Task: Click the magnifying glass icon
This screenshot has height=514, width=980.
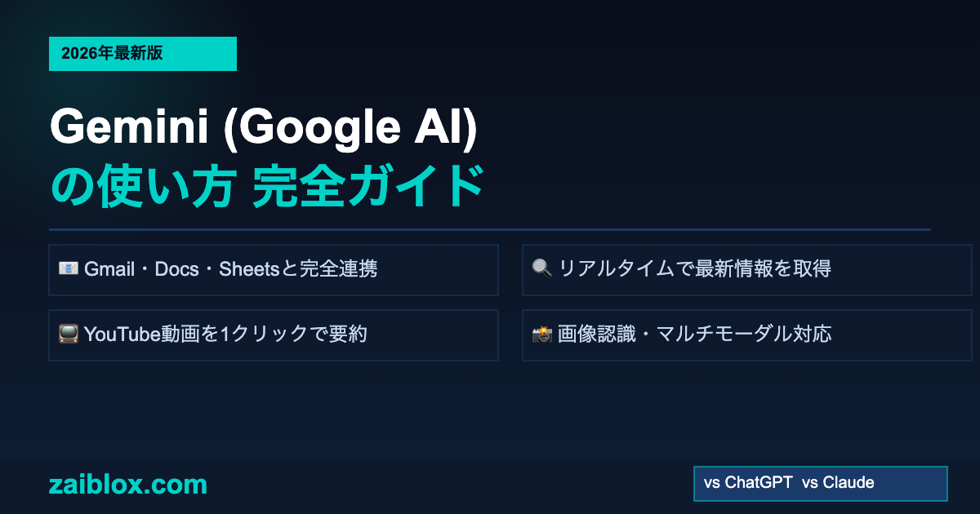Action: pyautogui.click(x=541, y=269)
